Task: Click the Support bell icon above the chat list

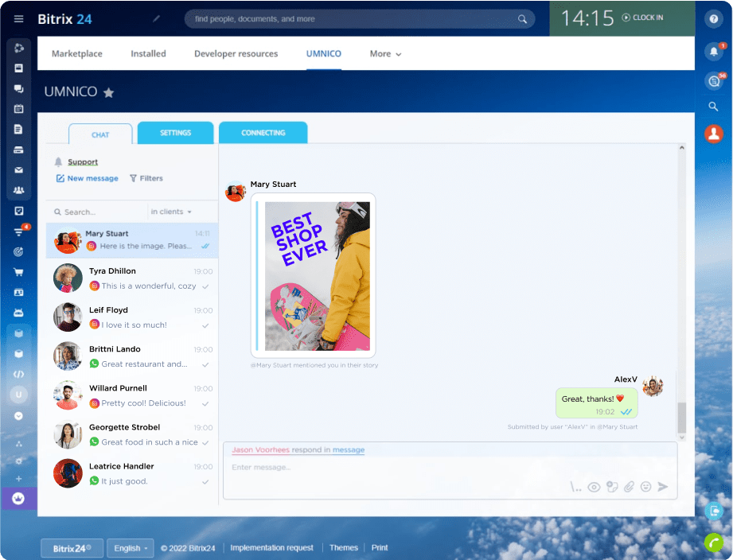Action: pyautogui.click(x=58, y=161)
